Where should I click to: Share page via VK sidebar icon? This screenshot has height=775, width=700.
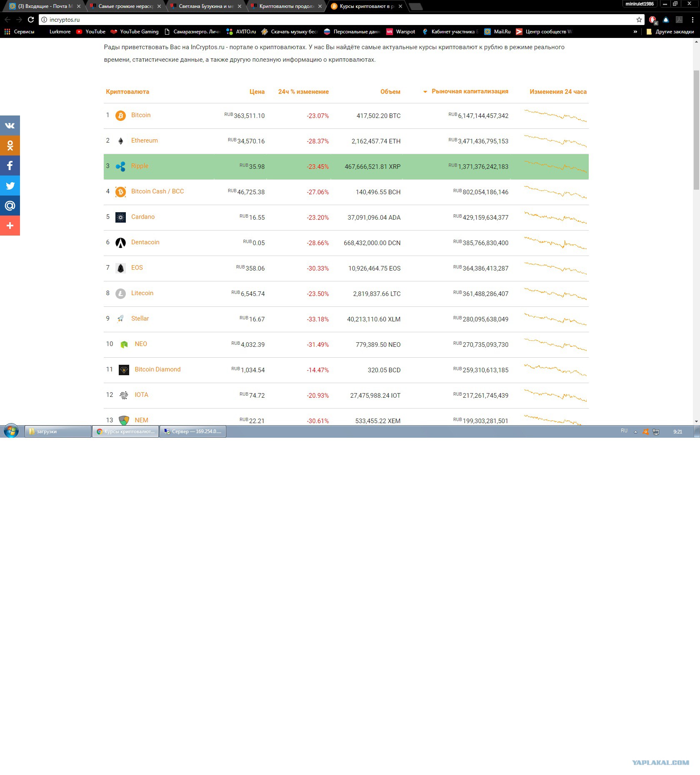(10, 125)
